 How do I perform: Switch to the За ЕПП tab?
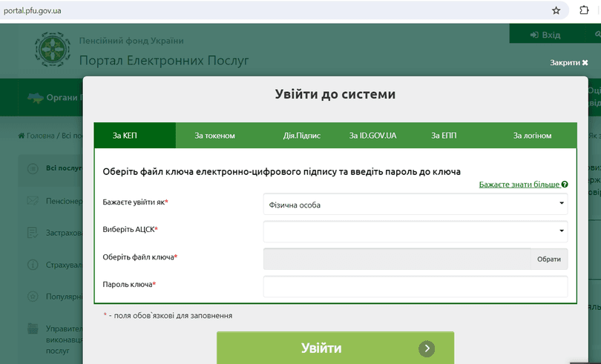(x=444, y=136)
